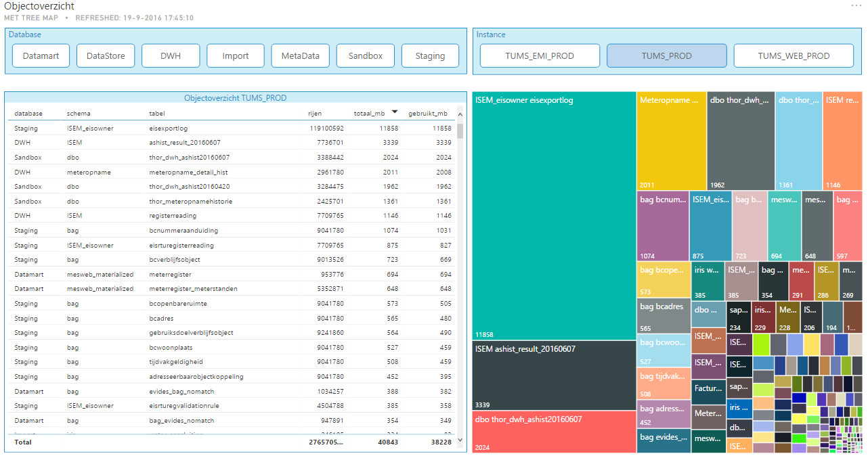Select instance TUMS_EMI_PROD

540,56
